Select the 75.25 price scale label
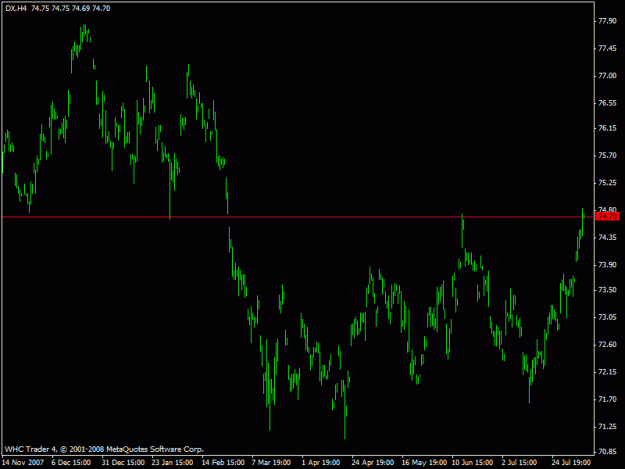The height and width of the screenshot is (469, 625). (x=607, y=183)
